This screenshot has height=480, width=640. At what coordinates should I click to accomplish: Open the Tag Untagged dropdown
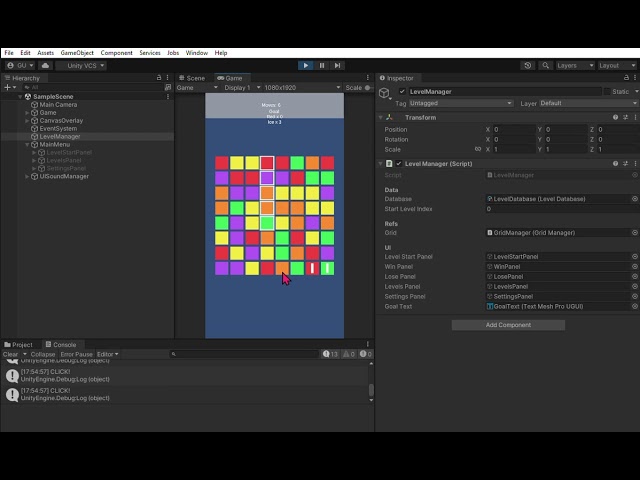(x=460, y=103)
